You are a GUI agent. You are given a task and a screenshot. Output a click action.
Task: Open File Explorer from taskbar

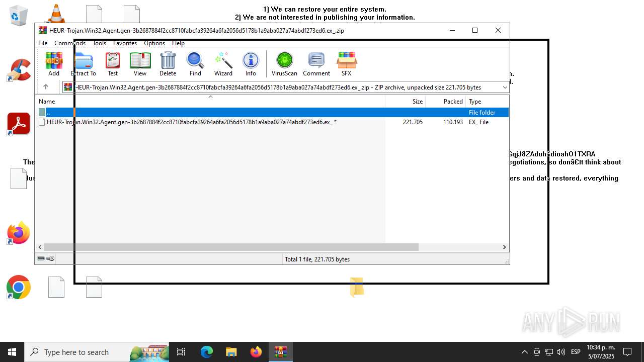(x=231, y=352)
